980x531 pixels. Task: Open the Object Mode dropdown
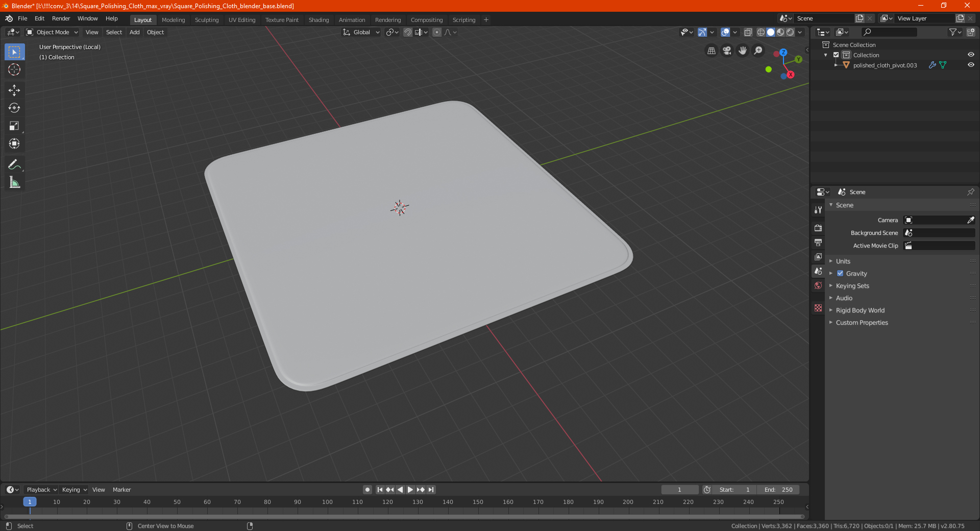[x=52, y=32]
